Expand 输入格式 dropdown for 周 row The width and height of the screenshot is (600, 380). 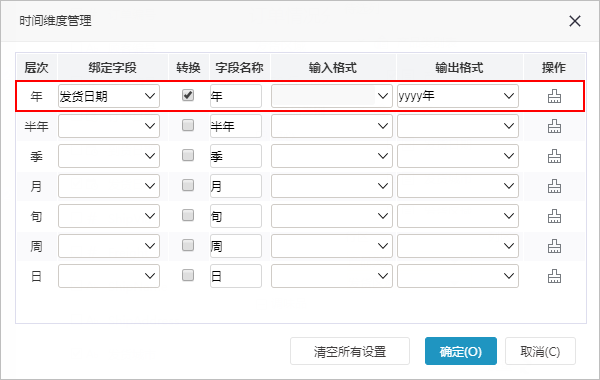pos(332,246)
